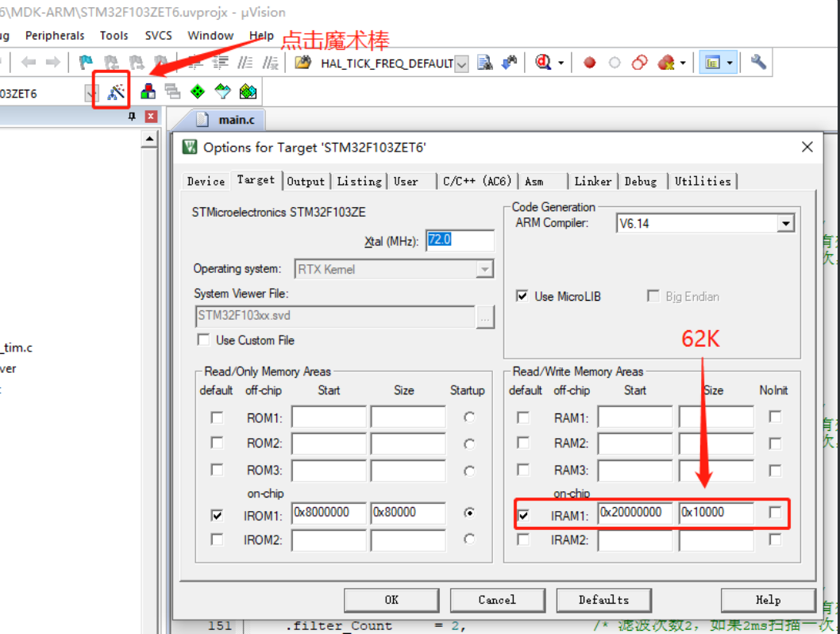Enable the IRAM1 NoInit checkbox
840x634 pixels.
click(x=775, y=513)
